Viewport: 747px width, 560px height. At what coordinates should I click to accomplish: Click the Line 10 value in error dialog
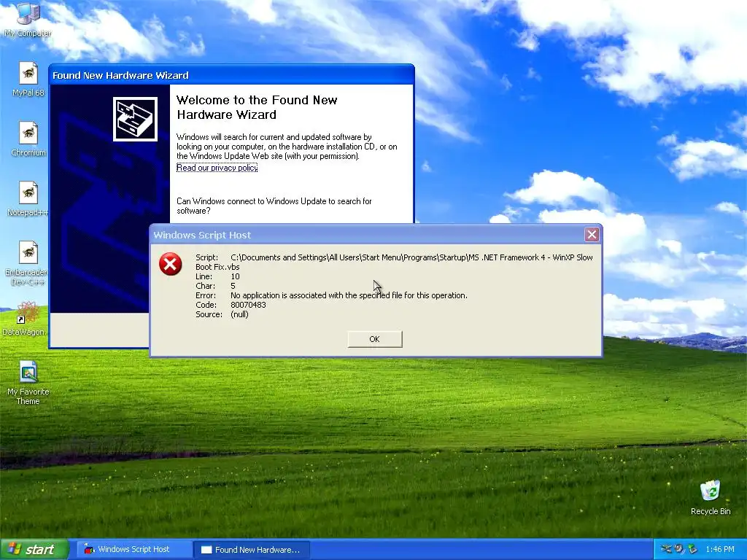point(235,276)
